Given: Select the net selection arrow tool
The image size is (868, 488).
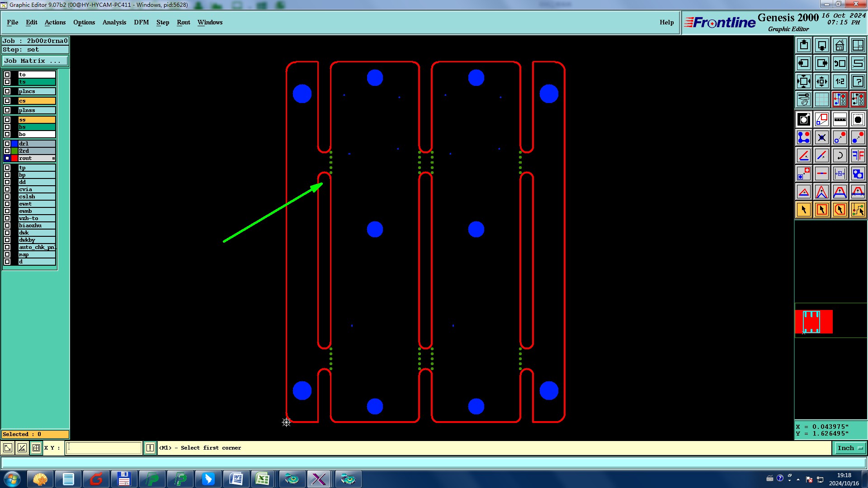Looking at the screenshot, I should point(858,210).
